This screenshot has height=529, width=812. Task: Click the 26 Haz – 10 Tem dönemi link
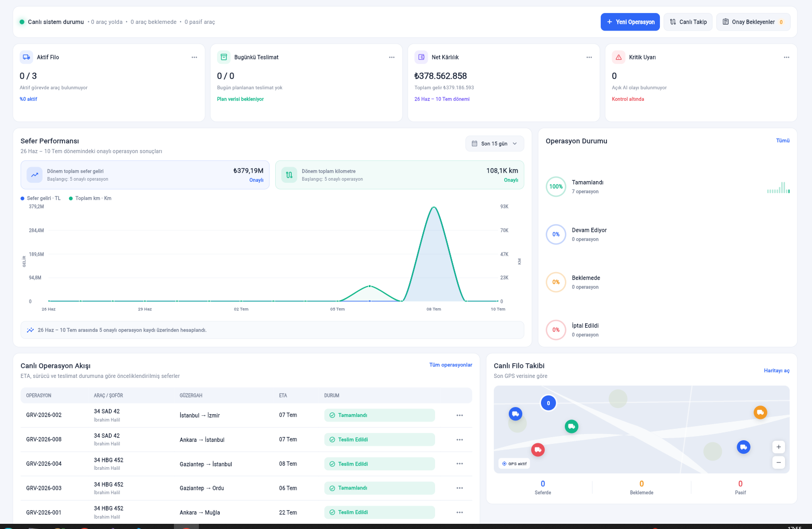[442, 99]
